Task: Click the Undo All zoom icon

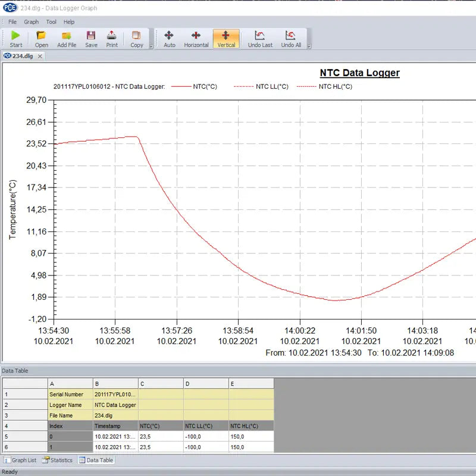Action: coord(291,36)
